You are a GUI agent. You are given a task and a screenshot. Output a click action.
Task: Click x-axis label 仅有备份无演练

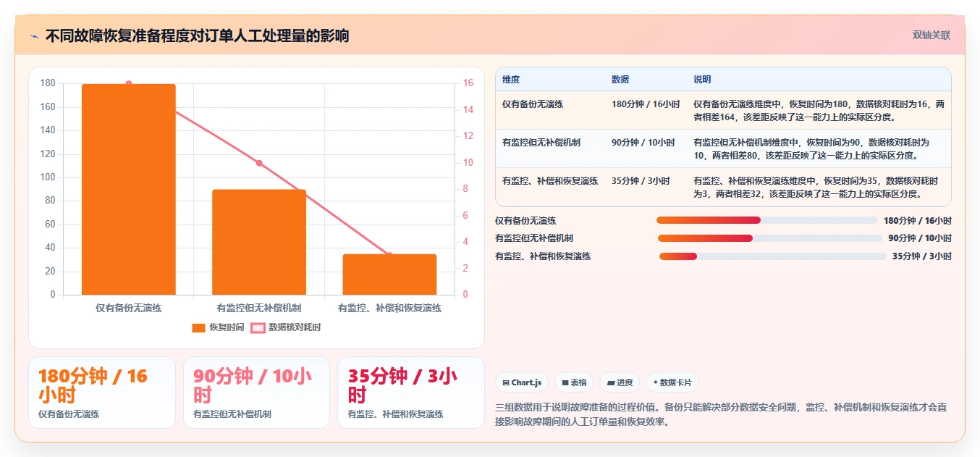pyautogui.click(x=129, y=308)
